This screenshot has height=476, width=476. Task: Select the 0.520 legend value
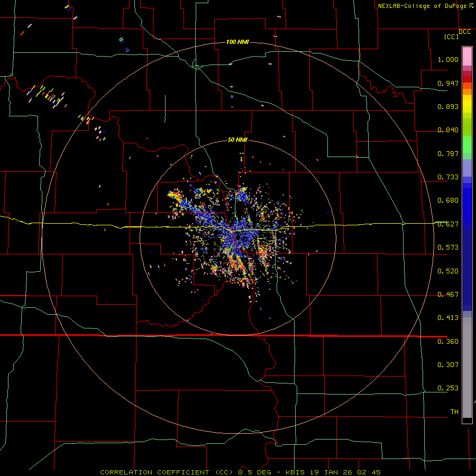click(x=448, y=271)
